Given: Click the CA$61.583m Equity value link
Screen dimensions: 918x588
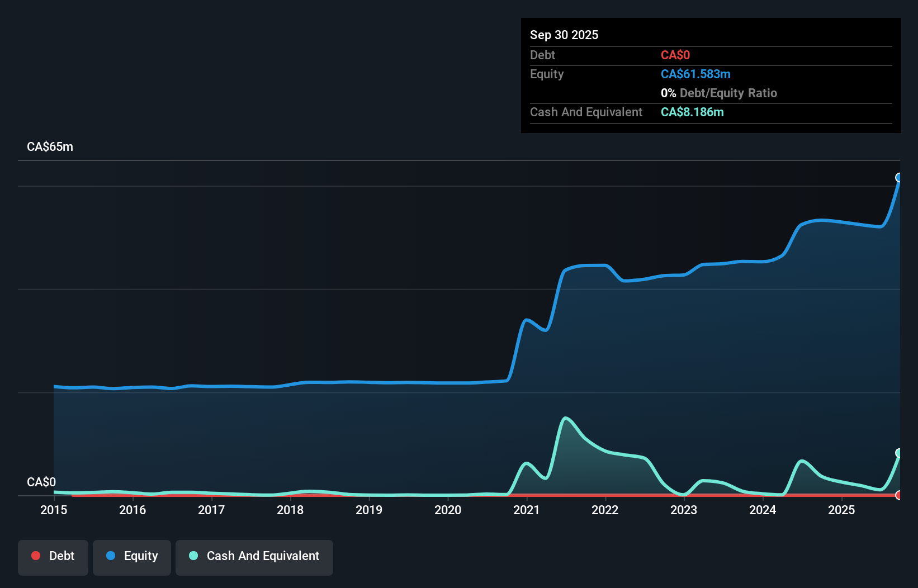Looking at the screenshot, I should click(695, 74).
